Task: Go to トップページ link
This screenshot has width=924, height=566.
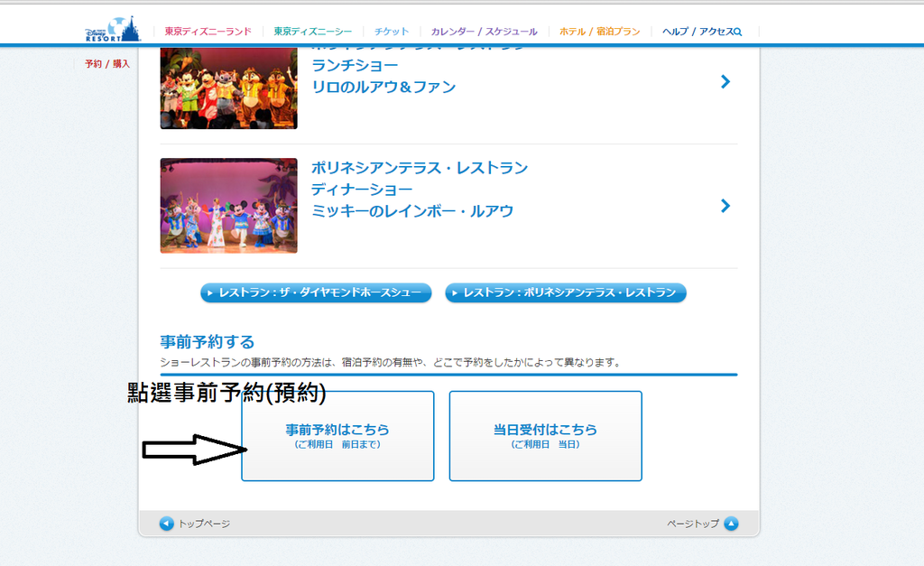Action: [204, 524]
